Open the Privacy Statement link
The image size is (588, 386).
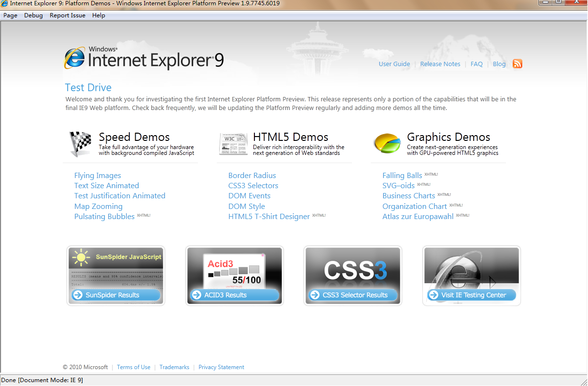coord(221,367)
